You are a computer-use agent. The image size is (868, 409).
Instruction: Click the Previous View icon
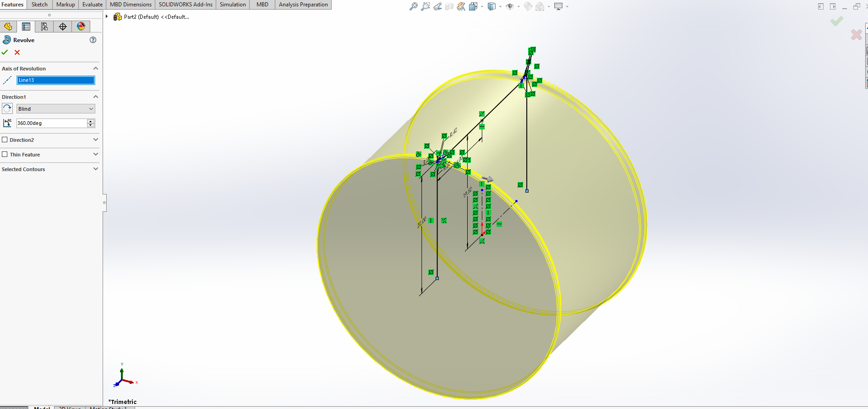coord(437,6)
